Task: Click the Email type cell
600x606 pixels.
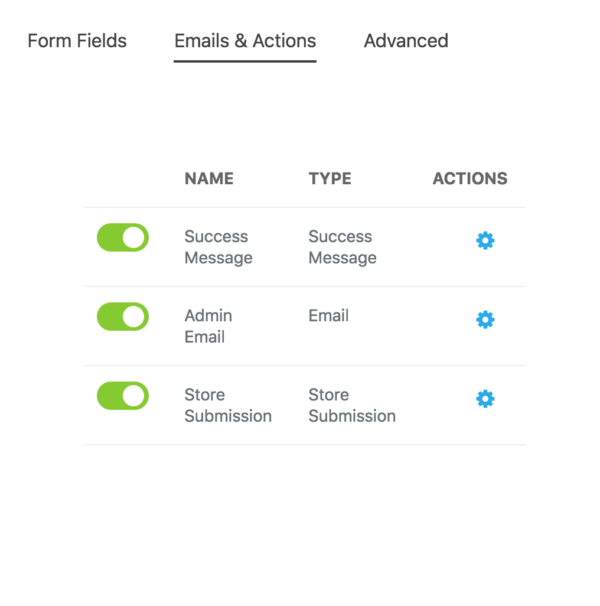Action: pyautogui.click(x=329, y=316)
